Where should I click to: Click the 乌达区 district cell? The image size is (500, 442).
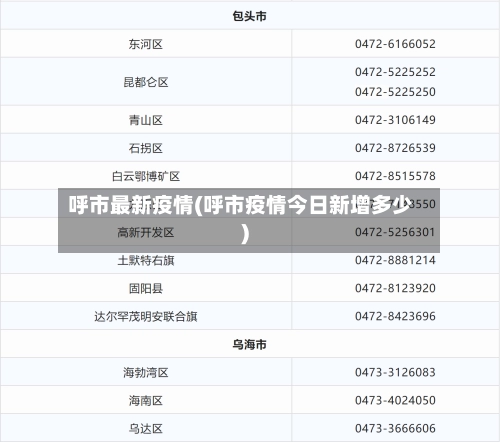146,428
